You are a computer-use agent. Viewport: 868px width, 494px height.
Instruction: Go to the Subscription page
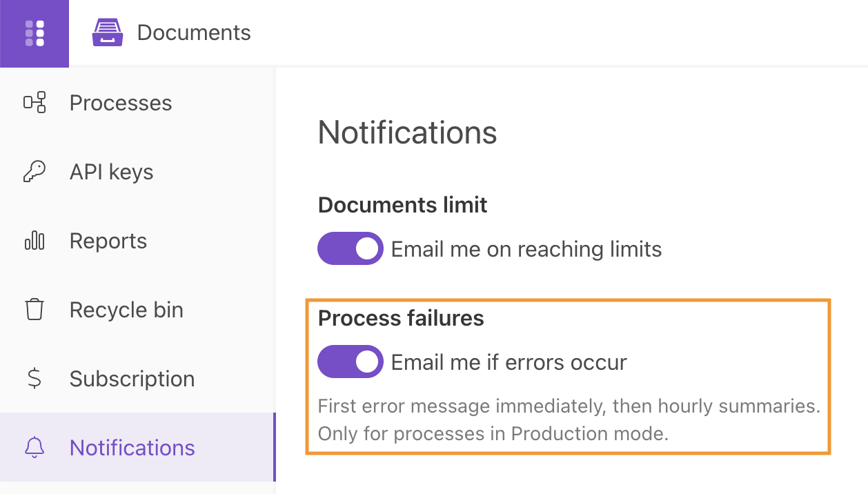click(131, 378)
